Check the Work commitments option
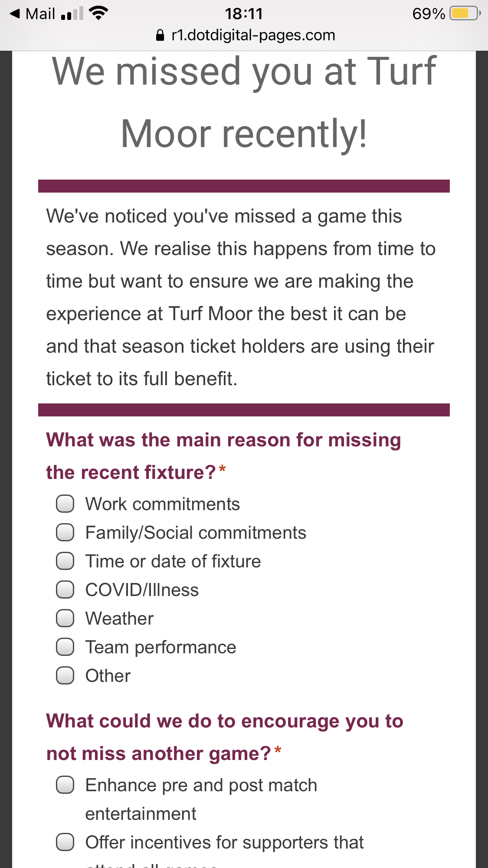The width and height of the screenshot is (488, 868). (x=65, y=504)
